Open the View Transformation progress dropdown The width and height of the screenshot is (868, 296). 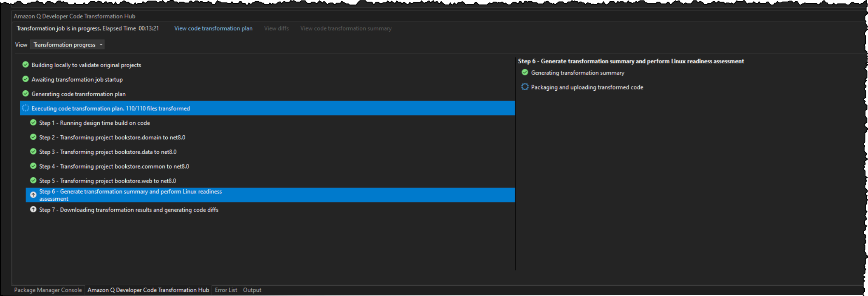point(67,45)
